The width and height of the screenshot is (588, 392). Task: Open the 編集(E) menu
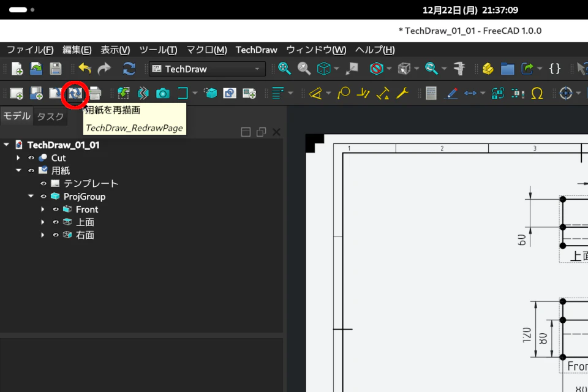(x=77, y=50)
